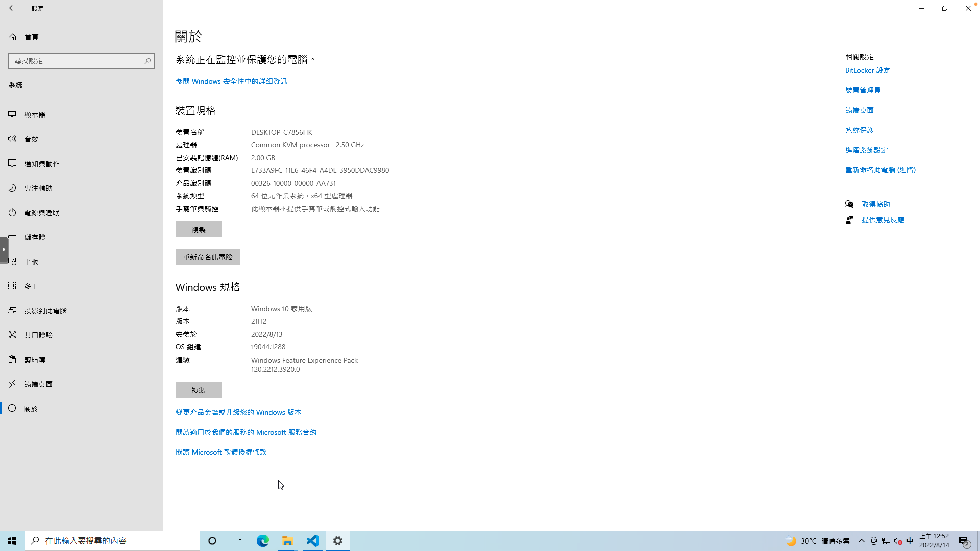Click the taskbar search box
Viewport: 980px width, 551px height.
(x=112, y=541)
